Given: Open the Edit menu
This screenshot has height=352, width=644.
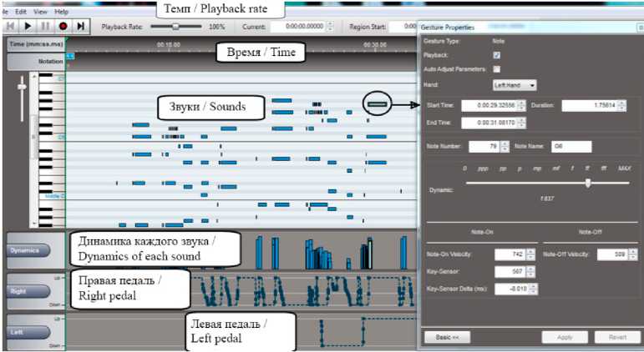Looking at the screenshot, I should coord(21,12).
